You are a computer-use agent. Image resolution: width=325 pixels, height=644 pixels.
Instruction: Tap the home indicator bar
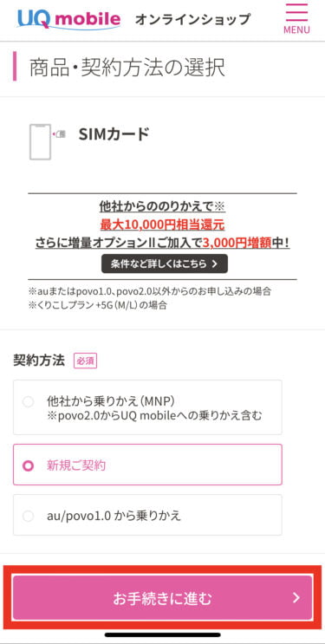(162, 634)
